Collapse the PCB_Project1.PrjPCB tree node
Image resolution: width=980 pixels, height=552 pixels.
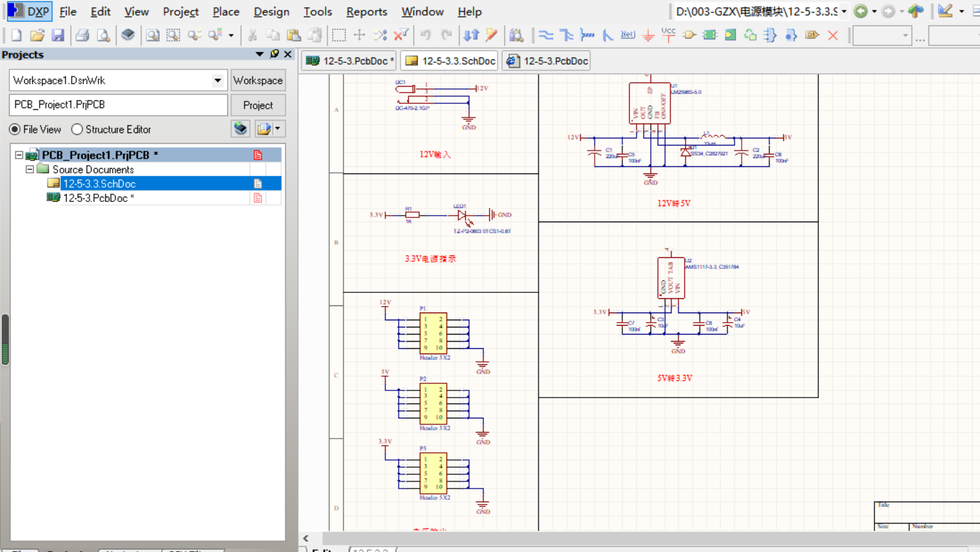click(19, 155)
